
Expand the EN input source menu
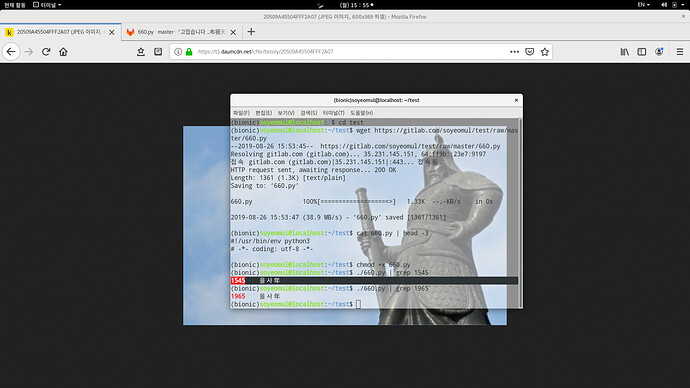coord(643,5)
